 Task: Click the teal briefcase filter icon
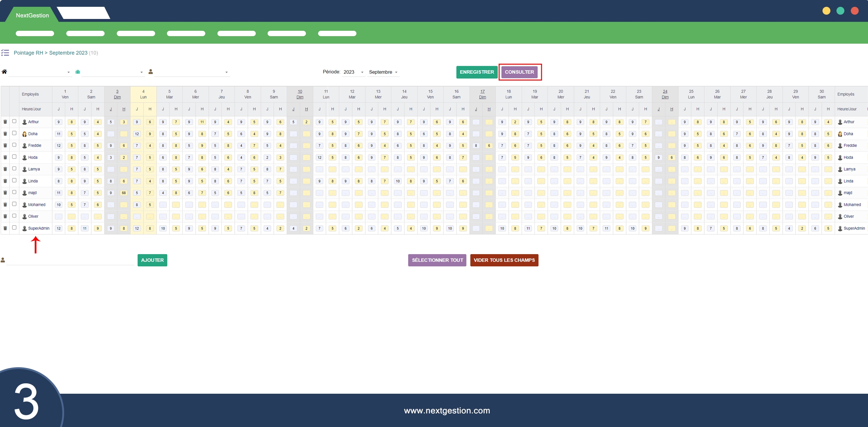coord(78,72)
